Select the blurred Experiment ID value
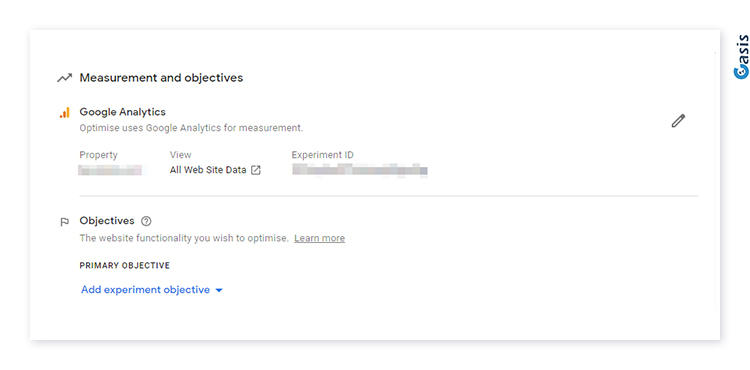The width and height of the screenshot is (750, 370). point(360,170)
